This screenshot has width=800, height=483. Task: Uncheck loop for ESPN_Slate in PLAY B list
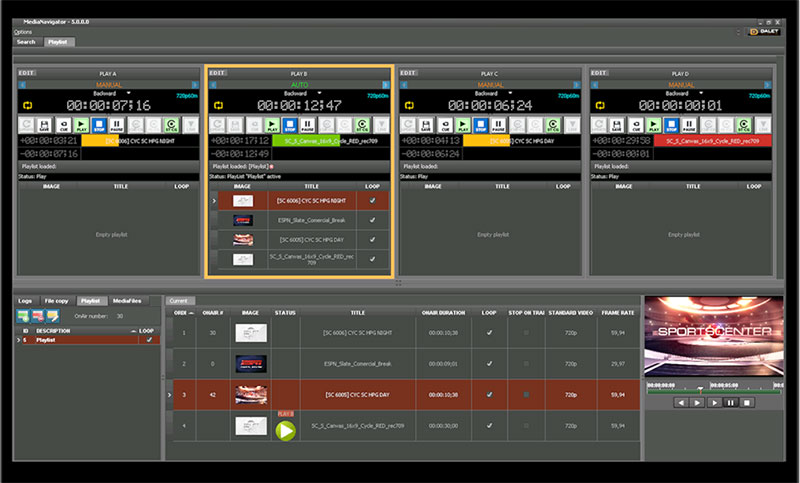pyautogui.click(x=372, y=220)
